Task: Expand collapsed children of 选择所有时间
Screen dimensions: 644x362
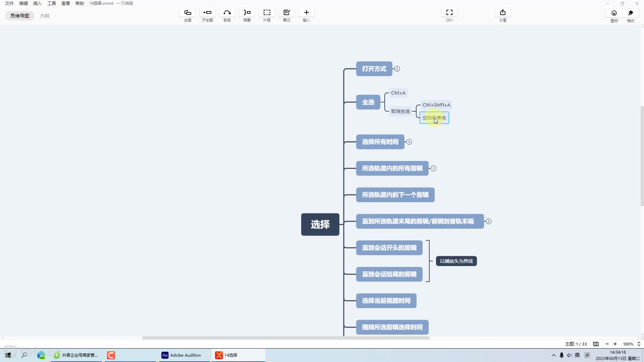Action: [x=409, y=142]
